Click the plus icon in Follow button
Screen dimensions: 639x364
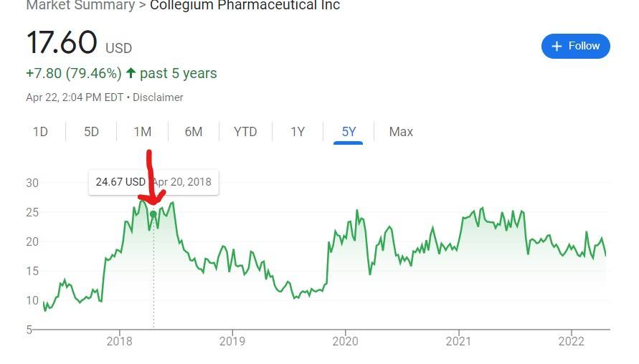557,46
